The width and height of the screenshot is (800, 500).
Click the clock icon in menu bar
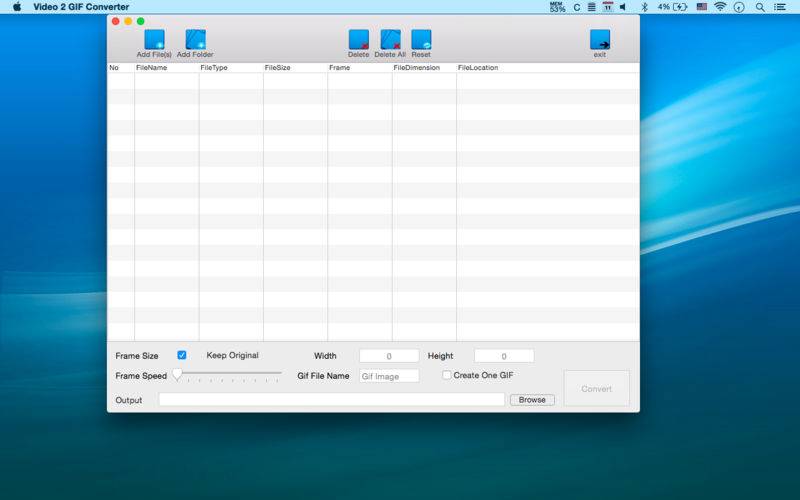pyautogui.click(x=739, y=7)
